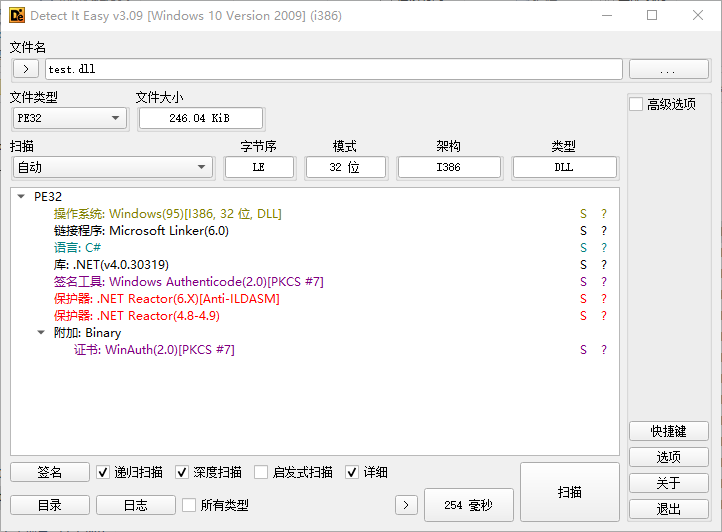Click the 退出 exit button

coord(669,509)
